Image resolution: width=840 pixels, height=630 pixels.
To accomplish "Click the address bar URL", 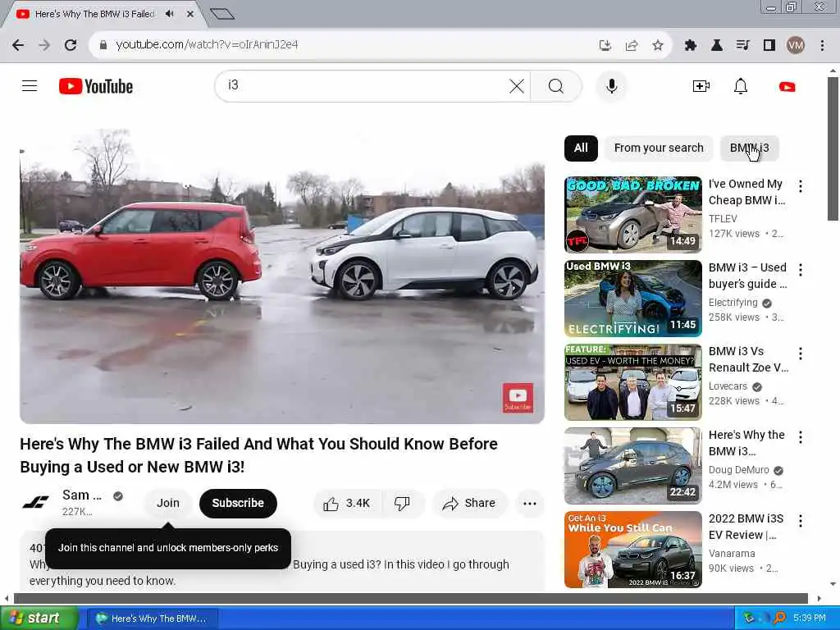I will [x=207, y=45].
